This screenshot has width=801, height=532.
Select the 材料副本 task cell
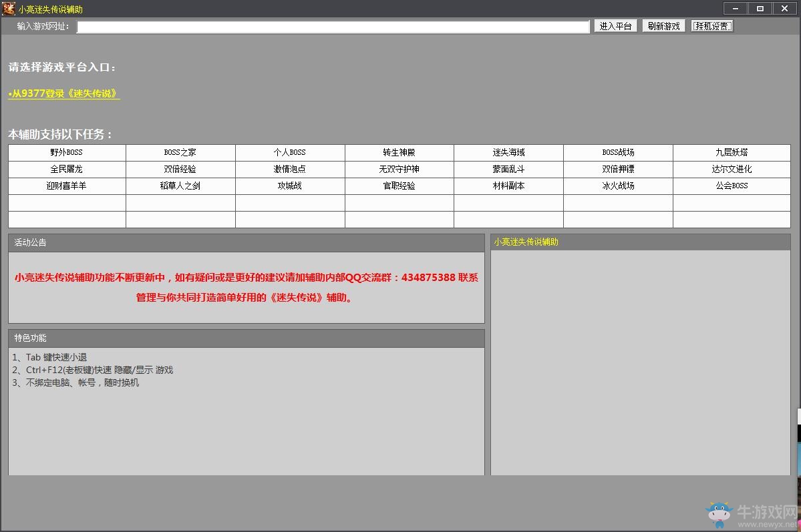pos(508,186)
